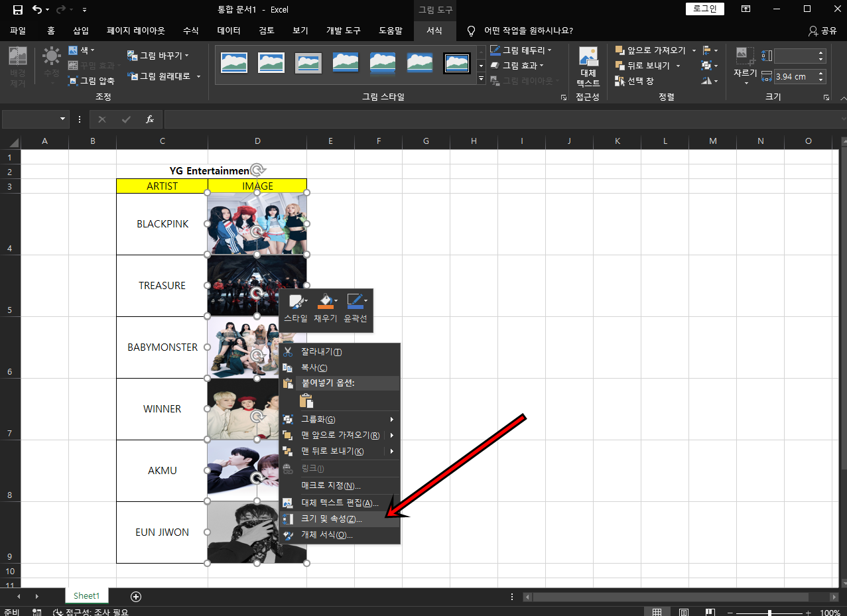The width and height of the screenshot is (847, 616).
Task: Click 어떤 작업을 원하시나요 search box
Action: click(529, 31)
